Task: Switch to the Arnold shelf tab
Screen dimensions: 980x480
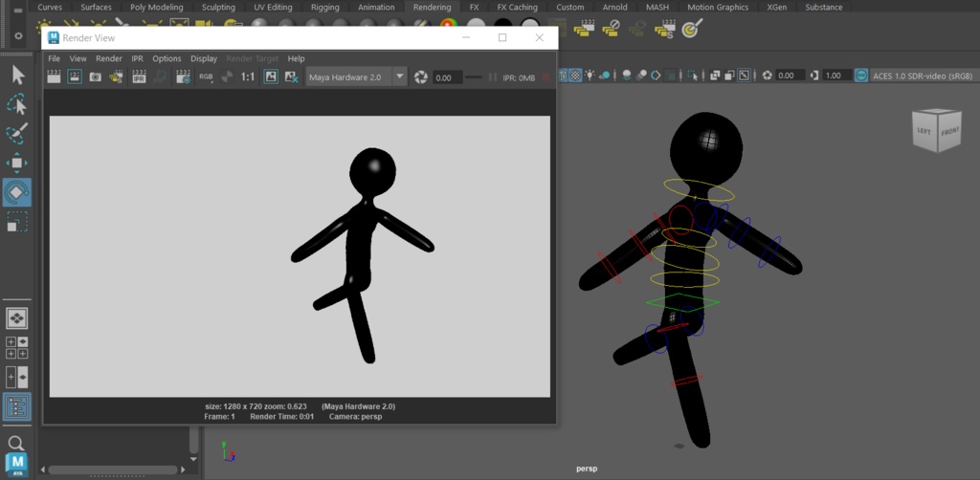Action: tap(615, 7)
